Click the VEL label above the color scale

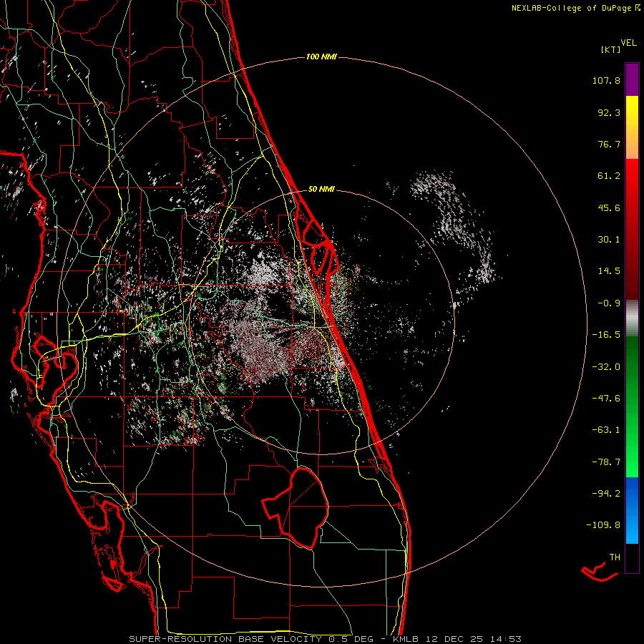[628, 43]
